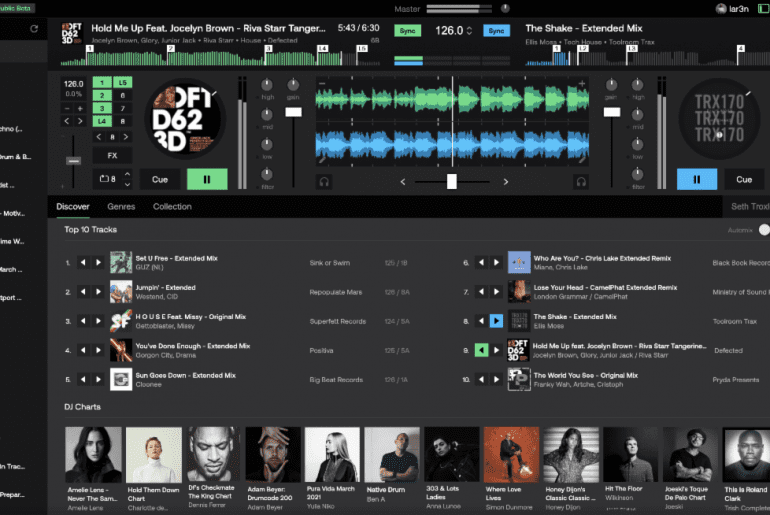Move crossfader left with left arrow
770x515 pixels.
[x=403, y=182]
